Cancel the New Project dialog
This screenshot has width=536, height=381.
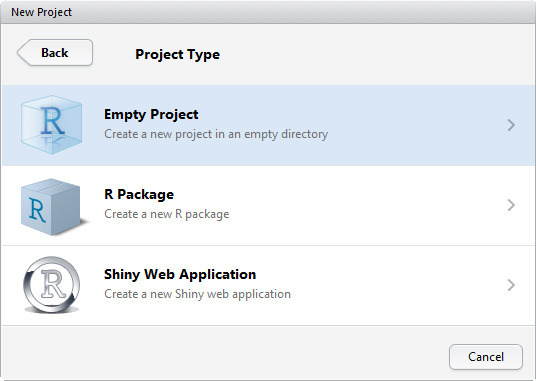(486, 357)
